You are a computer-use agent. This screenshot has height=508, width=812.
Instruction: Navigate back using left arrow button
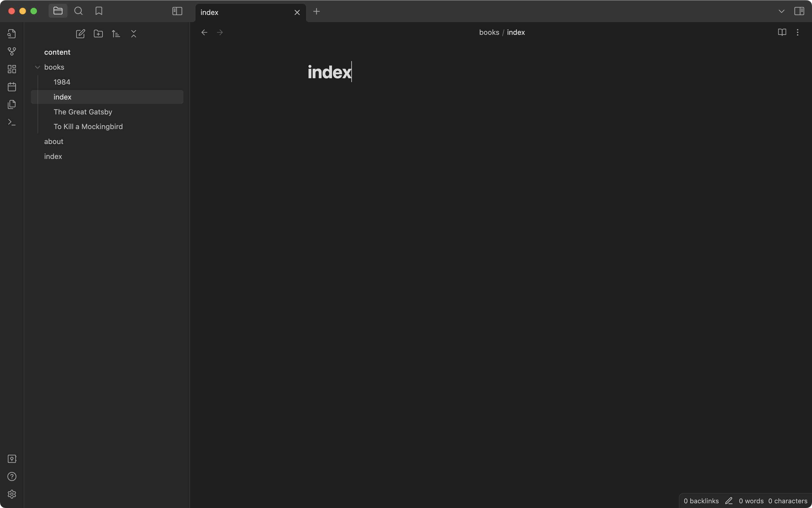click(x=205, y=32)
